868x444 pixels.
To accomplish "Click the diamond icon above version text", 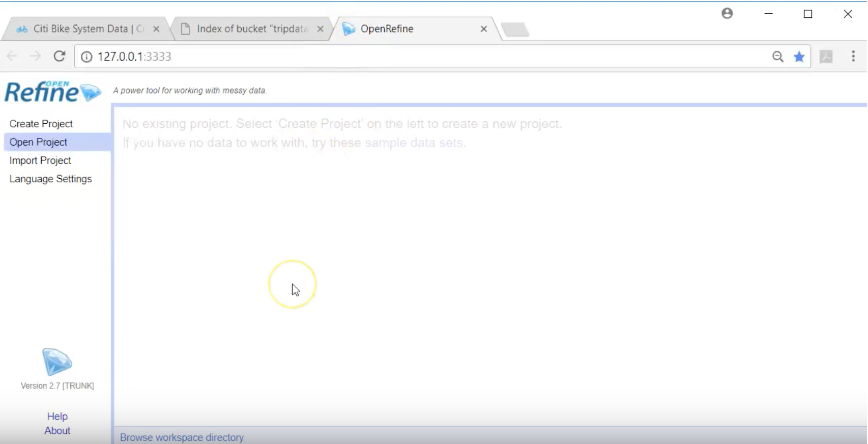I will [57, 362].
